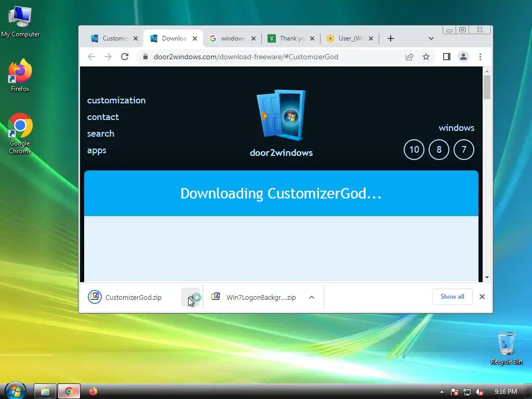Go forward in Chrome

coord(108,57)
